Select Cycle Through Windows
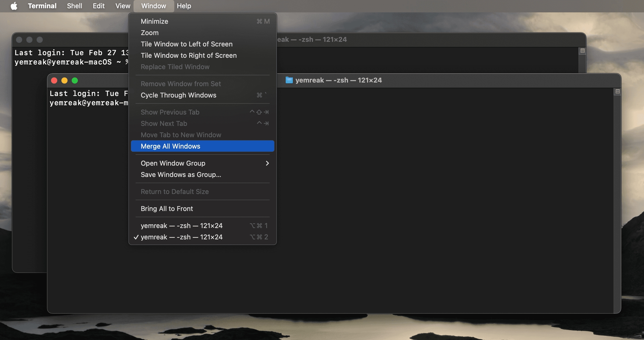 (178, 95)
